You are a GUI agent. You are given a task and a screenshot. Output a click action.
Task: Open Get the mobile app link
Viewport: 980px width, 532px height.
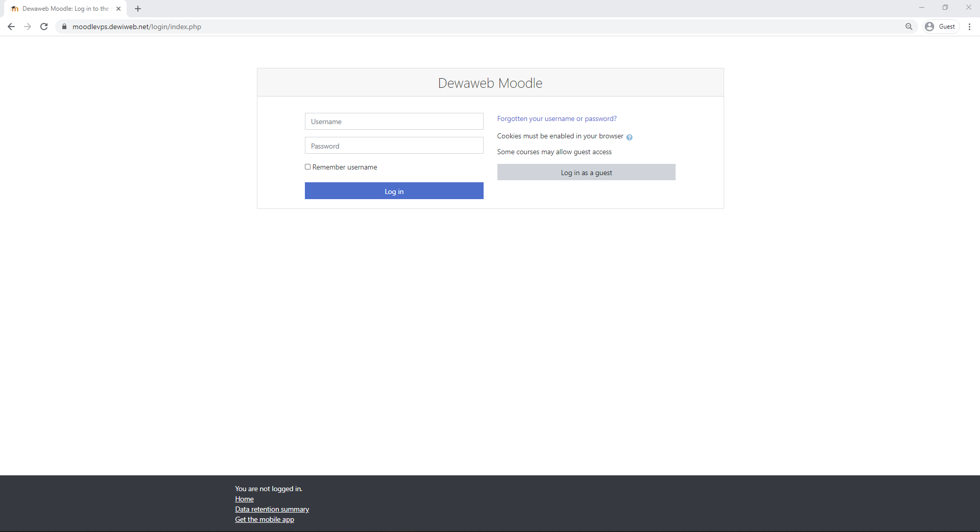pyautogui.click(x=265, y=519)
